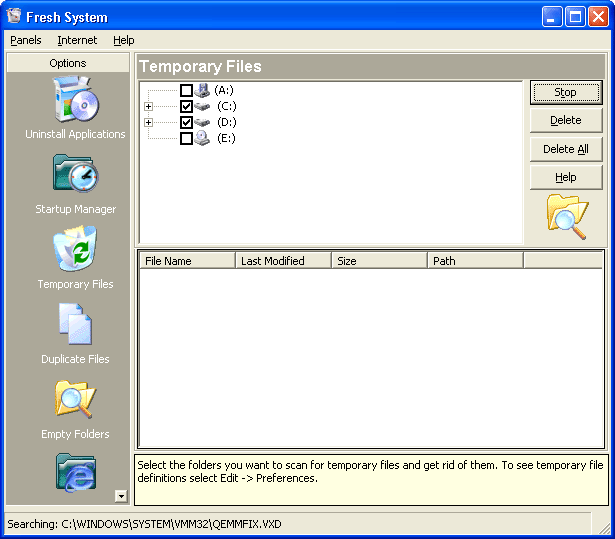
Task: Click the Stop button
Action: coord(566,92)
